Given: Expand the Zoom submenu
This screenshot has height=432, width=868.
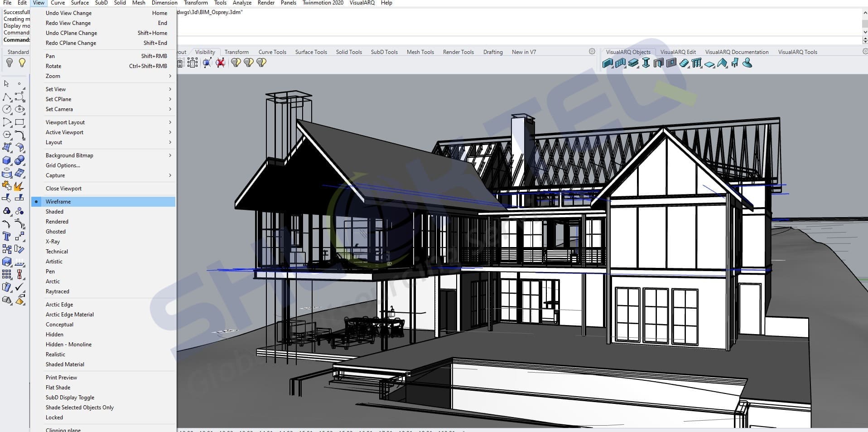Looking at the screenshot, I should [103, 76].
